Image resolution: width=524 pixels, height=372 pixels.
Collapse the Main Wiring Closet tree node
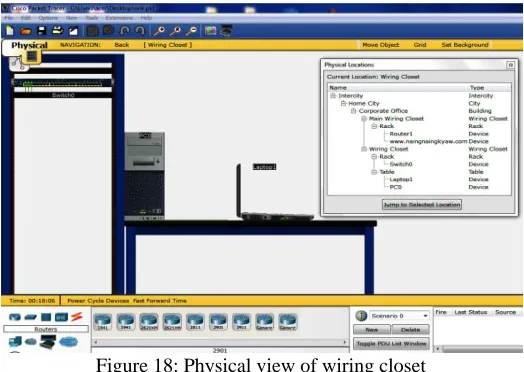pos(364,119)
